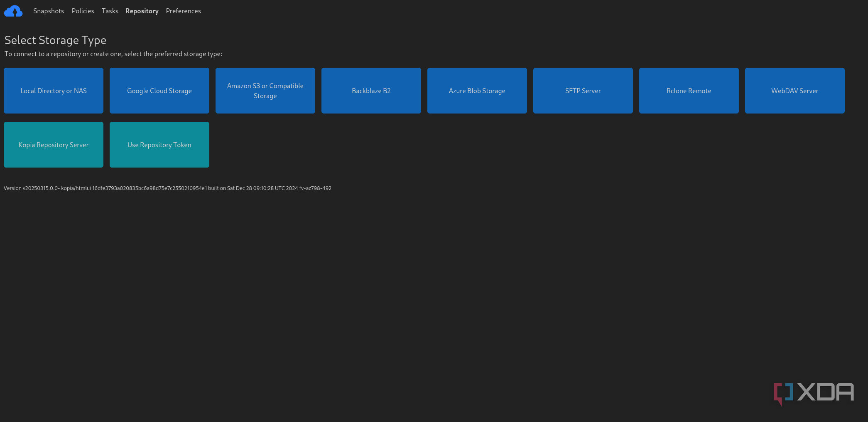Choose Google Cloud Storage
This screenshot has width=868, height=422.
(x=159, y=90)
